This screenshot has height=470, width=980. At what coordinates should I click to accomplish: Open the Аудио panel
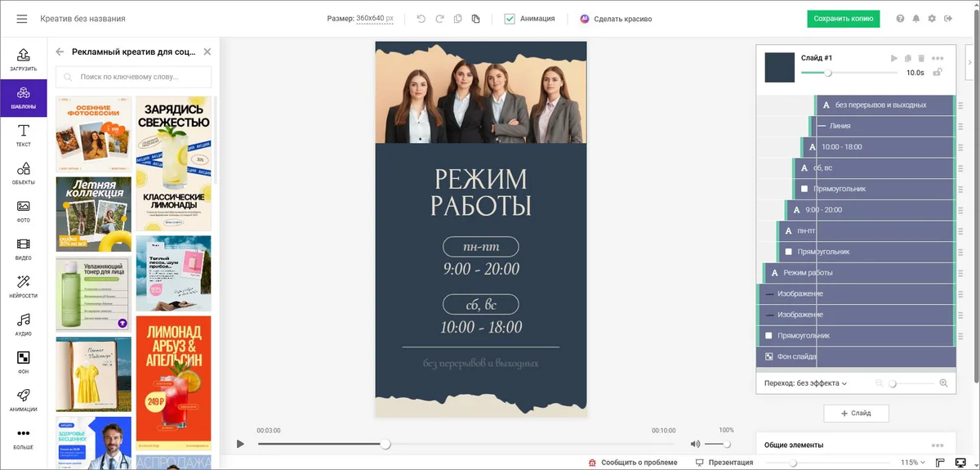(x=23, y=325)
